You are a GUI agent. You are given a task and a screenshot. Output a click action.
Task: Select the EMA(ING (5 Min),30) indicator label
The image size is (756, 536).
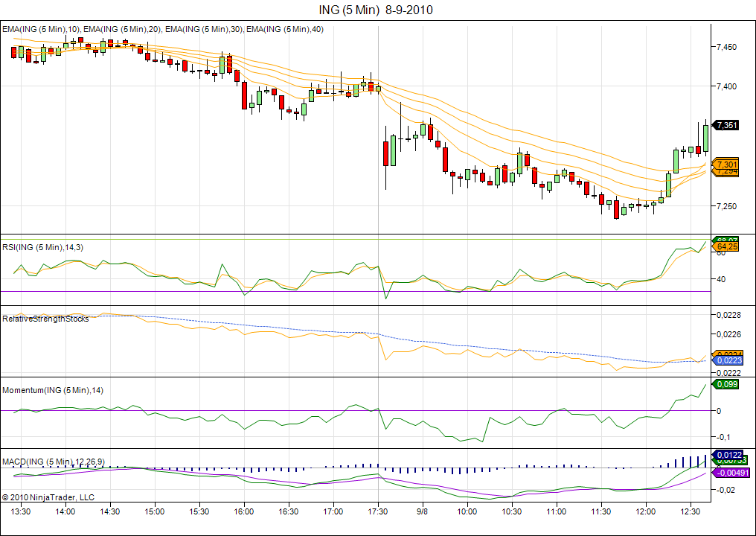[205, 30]
